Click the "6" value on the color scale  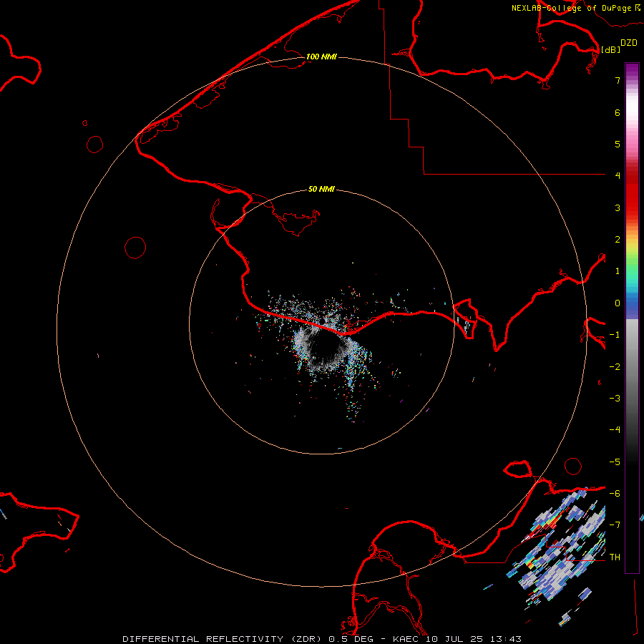[x=618, y=112]
